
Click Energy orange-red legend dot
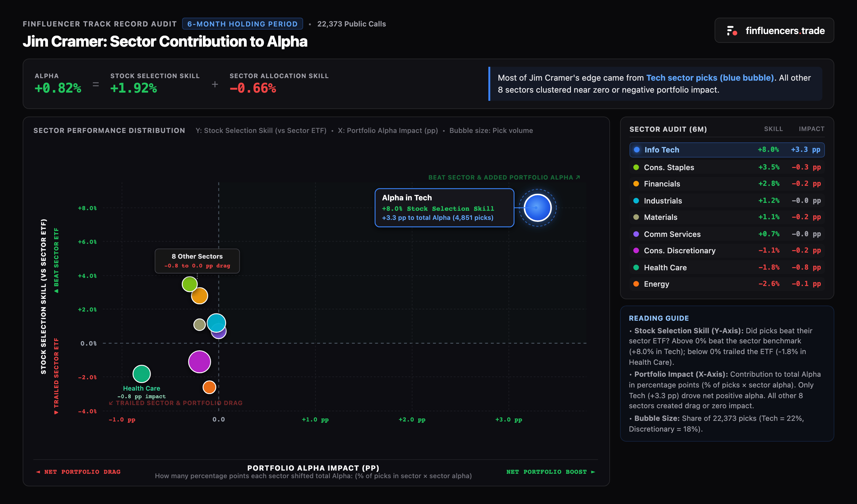[x=636, y=283]
